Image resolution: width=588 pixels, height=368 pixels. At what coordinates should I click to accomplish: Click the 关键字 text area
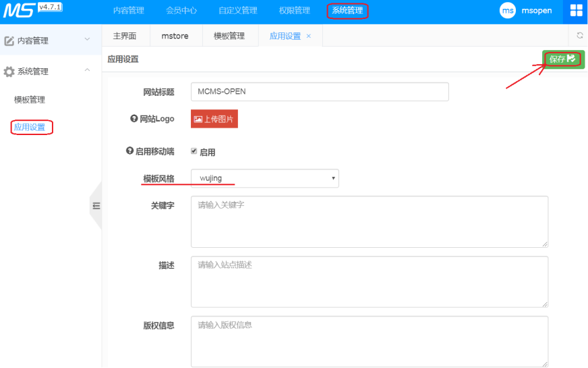coord(370,221)
